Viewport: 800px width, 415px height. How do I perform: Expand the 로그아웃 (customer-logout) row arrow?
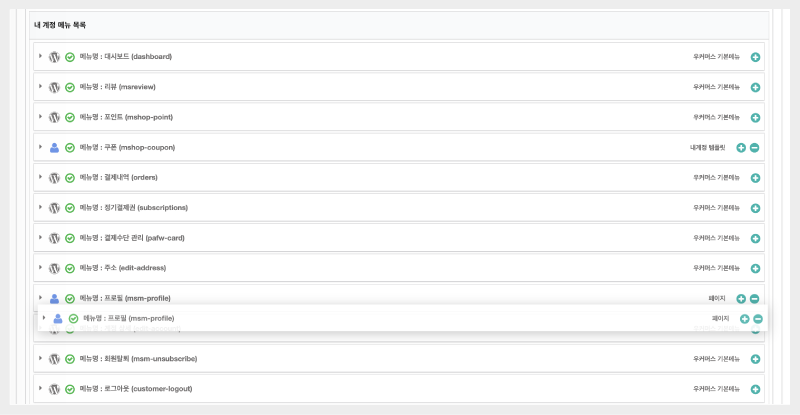point(41,387)
